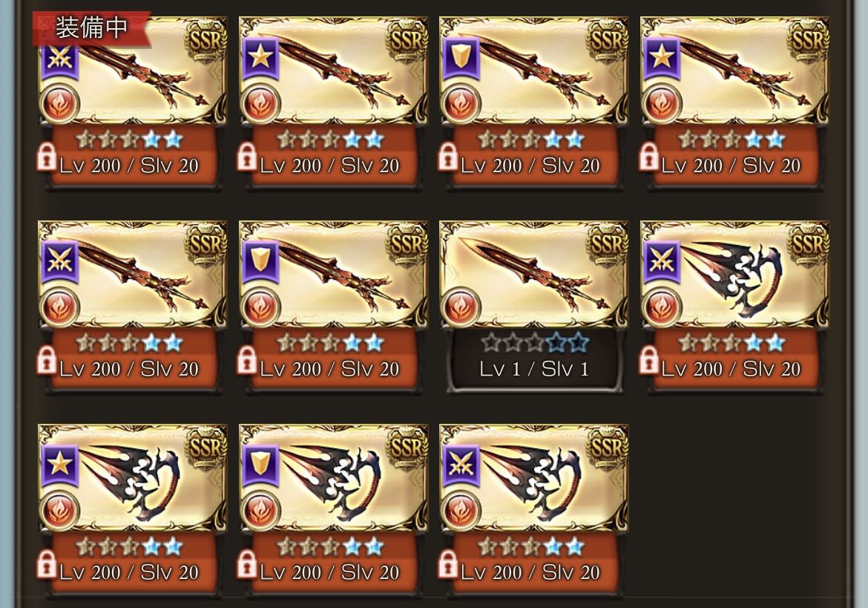
Task: Toggle lock on bottom-row shield claw weapon
Action: [x=248, y=563]
